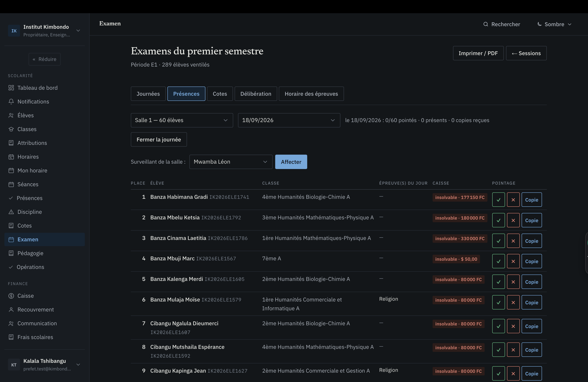The height and width of the screenshot is (382, 588).
Task: Open Pédagogie sidebar entry
Action: click(x=44, y=253)
